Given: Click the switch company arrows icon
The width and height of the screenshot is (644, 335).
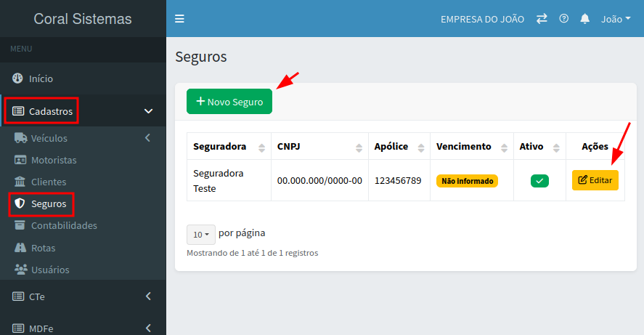Looking at the screenshot, I should pos(542,19).
